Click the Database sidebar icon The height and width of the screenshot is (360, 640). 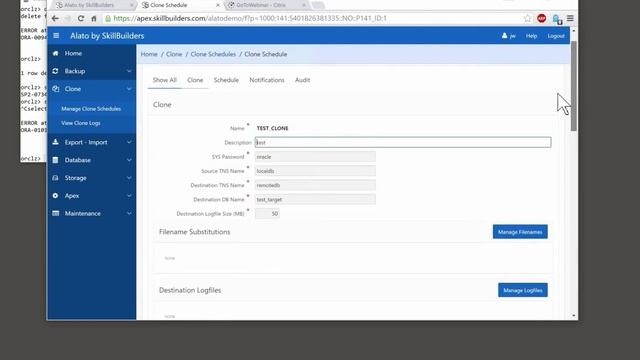tap(56, 160)
